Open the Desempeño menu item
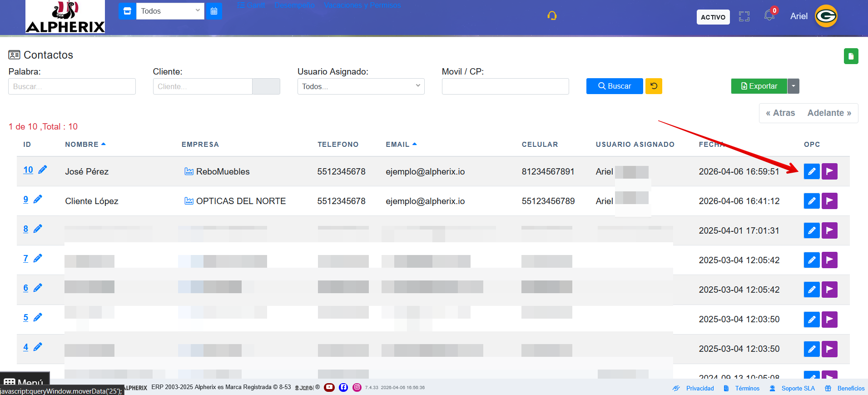Image resolution: width=868 pixels, height=395 pixels. point(294,5)
